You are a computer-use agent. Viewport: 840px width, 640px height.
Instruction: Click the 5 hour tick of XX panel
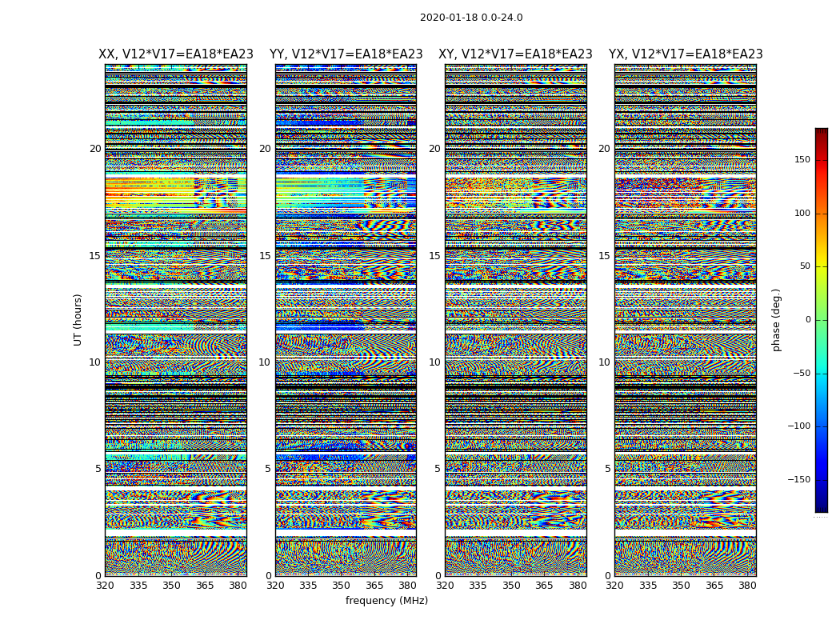[98, 469]
